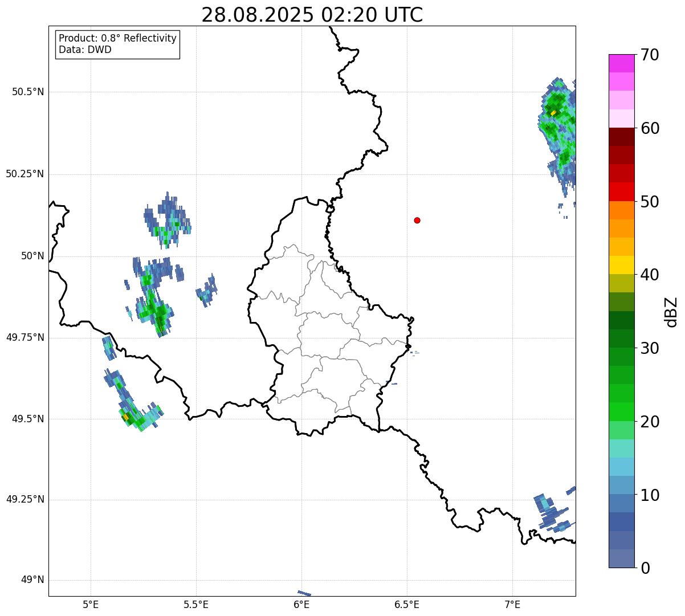Click the 5.5°E longitude label
685x616 pixels.
pos(196,605)
